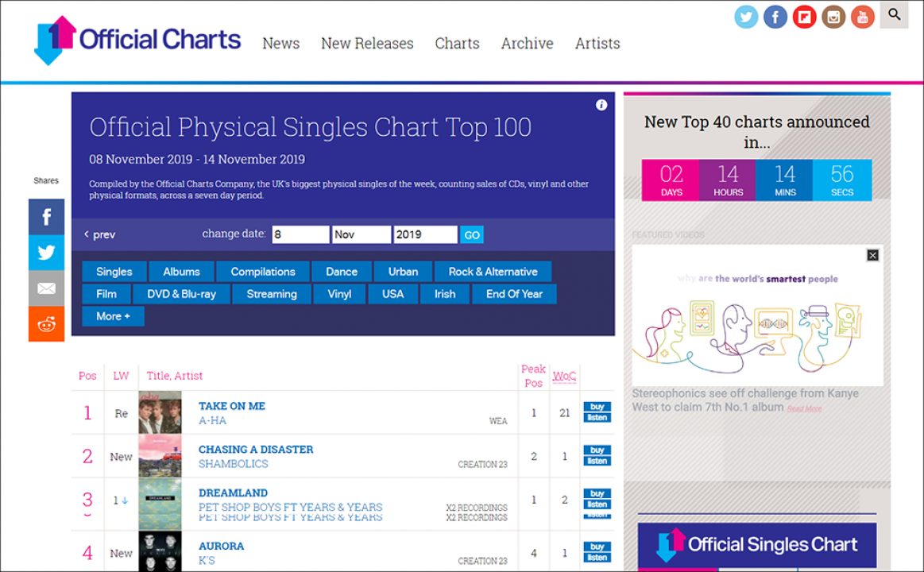Open the Instagram icon in header

click(x=833, y=17)
